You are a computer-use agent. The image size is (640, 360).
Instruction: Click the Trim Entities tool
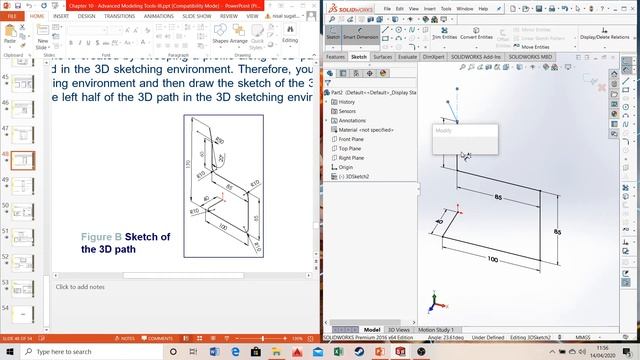444,33
